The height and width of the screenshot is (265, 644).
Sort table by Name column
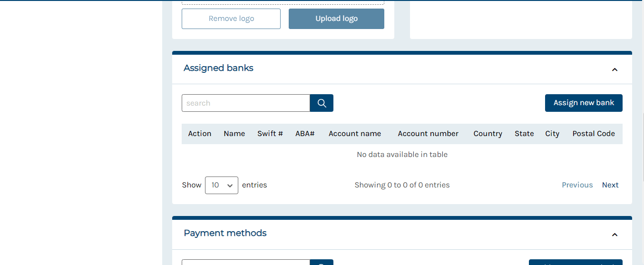234,134
